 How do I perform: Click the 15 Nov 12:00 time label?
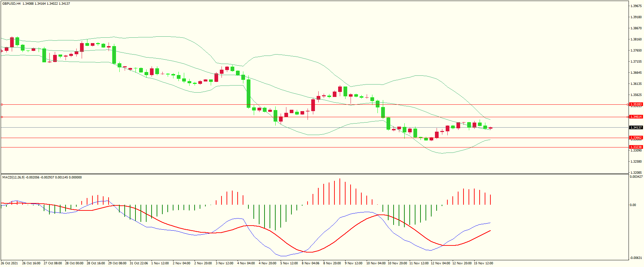click(x=483, y=263)
